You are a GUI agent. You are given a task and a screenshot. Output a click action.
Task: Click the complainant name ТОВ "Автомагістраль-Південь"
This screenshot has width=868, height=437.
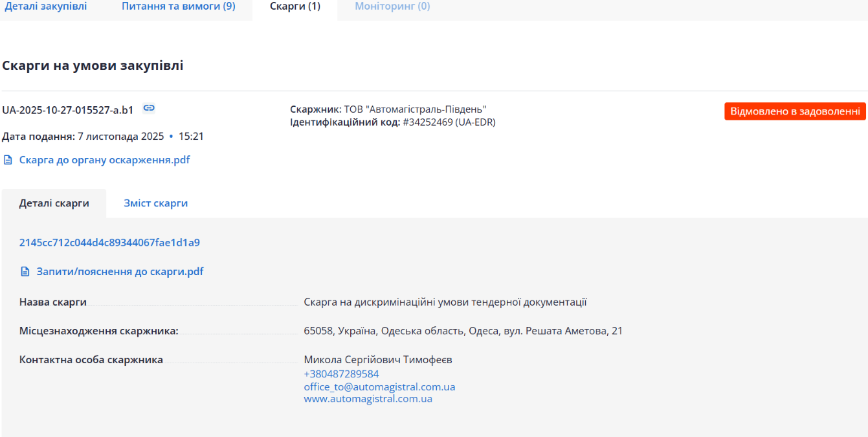point(415,109)
